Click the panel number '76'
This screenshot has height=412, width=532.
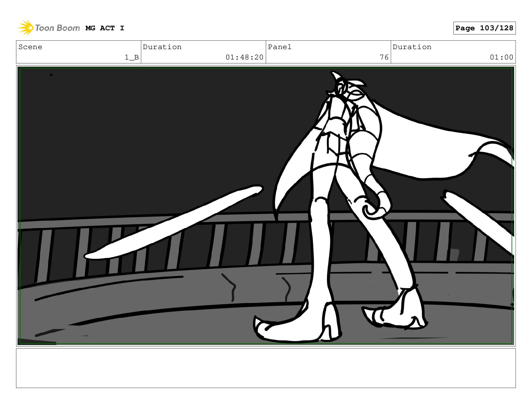384,58
